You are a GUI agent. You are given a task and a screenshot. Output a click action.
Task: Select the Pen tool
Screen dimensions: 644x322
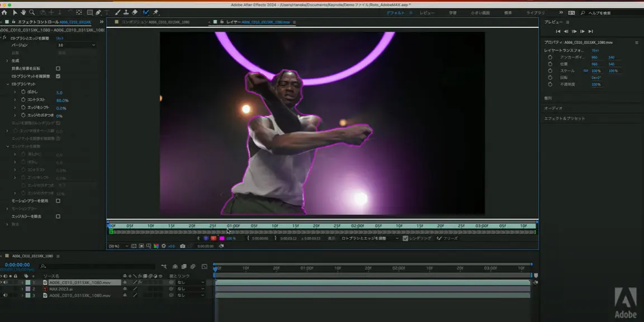pos(98,13)
